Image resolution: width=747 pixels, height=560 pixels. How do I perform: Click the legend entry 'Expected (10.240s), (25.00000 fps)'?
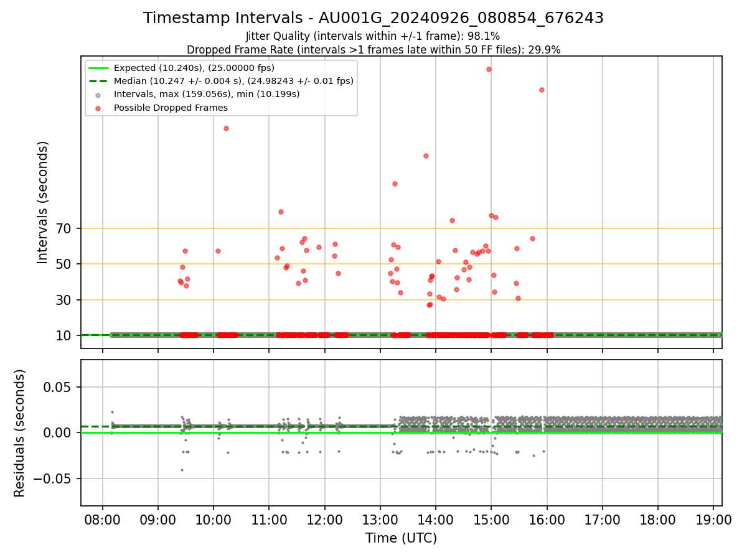tap(194, 68)
